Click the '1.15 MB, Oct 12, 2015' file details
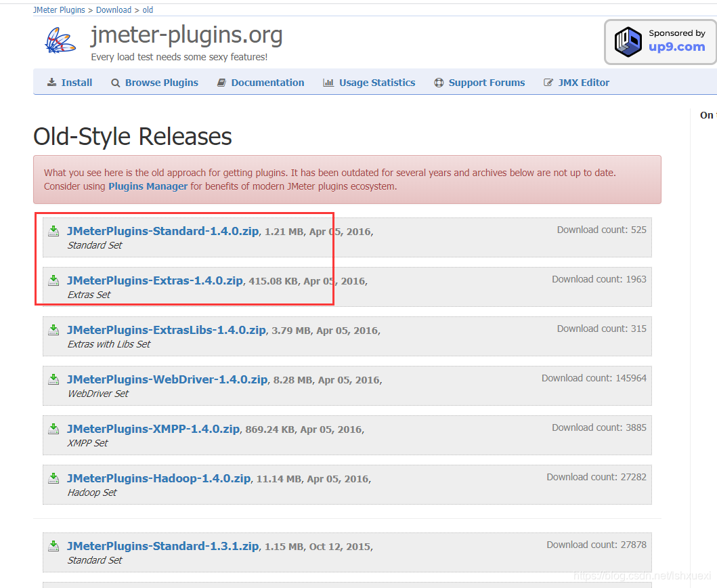Screen dimensions: 717x588 (x=318, y=547)
